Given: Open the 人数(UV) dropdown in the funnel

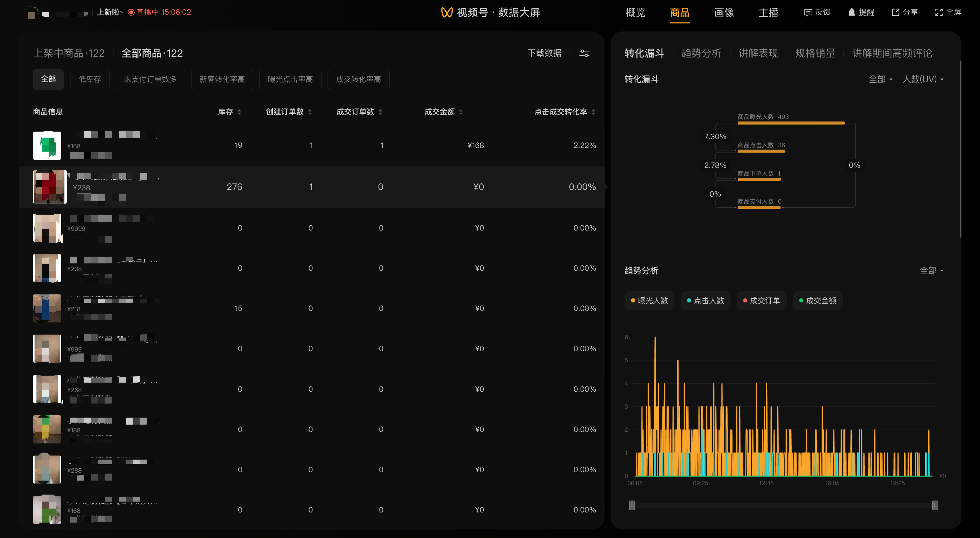Looking at the screenshot, I should point(923,79).
